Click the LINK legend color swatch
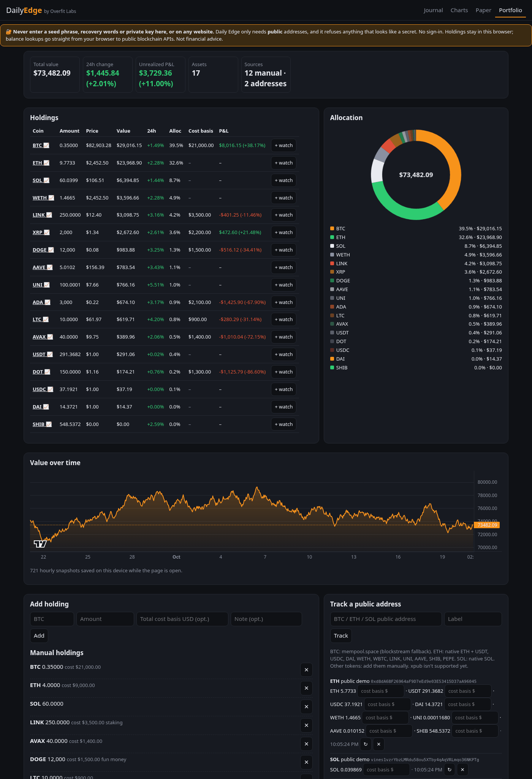This screenshot has width=532, height=779. (332, 263)
